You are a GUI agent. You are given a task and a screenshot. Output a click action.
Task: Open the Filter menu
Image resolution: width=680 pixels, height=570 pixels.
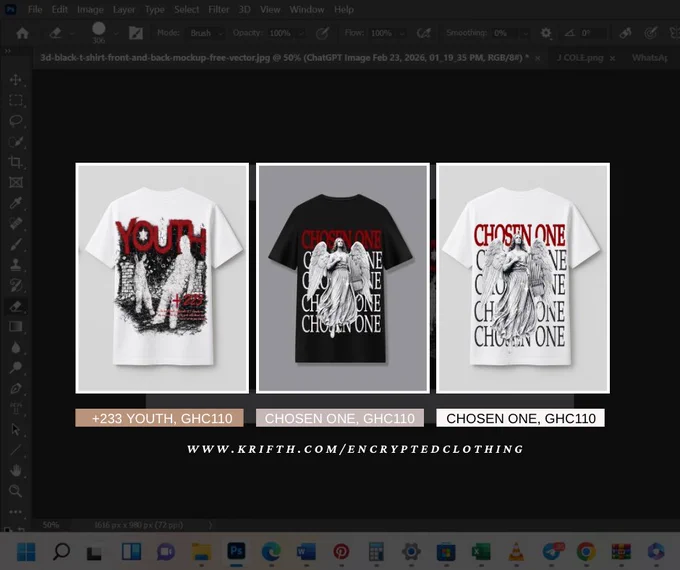[x=219, y=10]
